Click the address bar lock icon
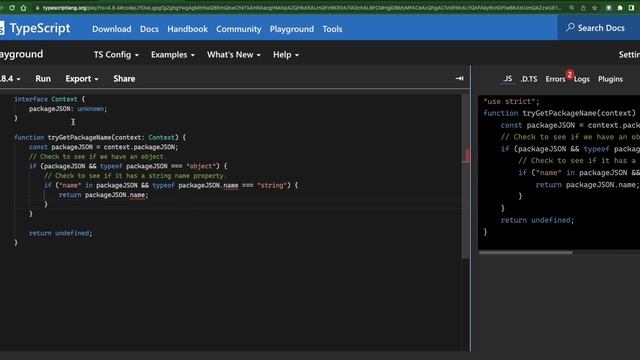This screenshot has height=360, width=640. pyautogui.click(x=37, y=8)
